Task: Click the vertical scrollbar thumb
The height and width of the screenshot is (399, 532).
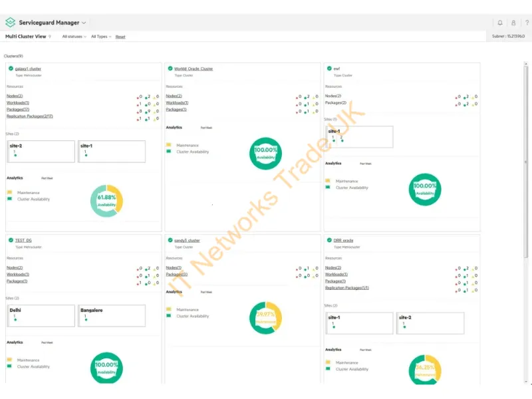Action: [x=526, y=162]
